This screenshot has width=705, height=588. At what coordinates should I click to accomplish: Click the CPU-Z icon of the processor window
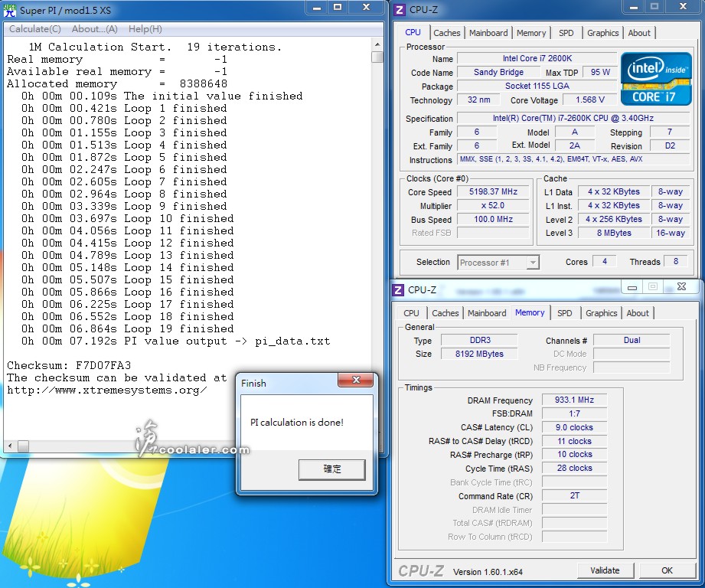coord(400,9)
